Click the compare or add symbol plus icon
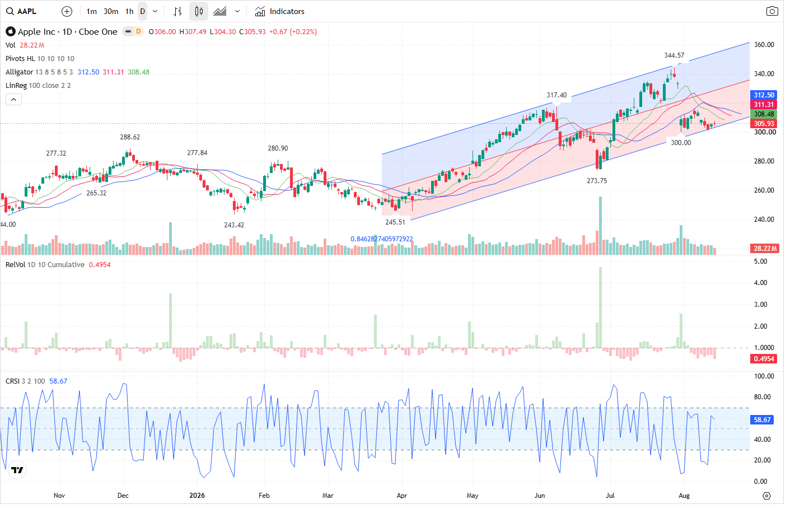Viewport: 795px width, 532px height. 67,11
